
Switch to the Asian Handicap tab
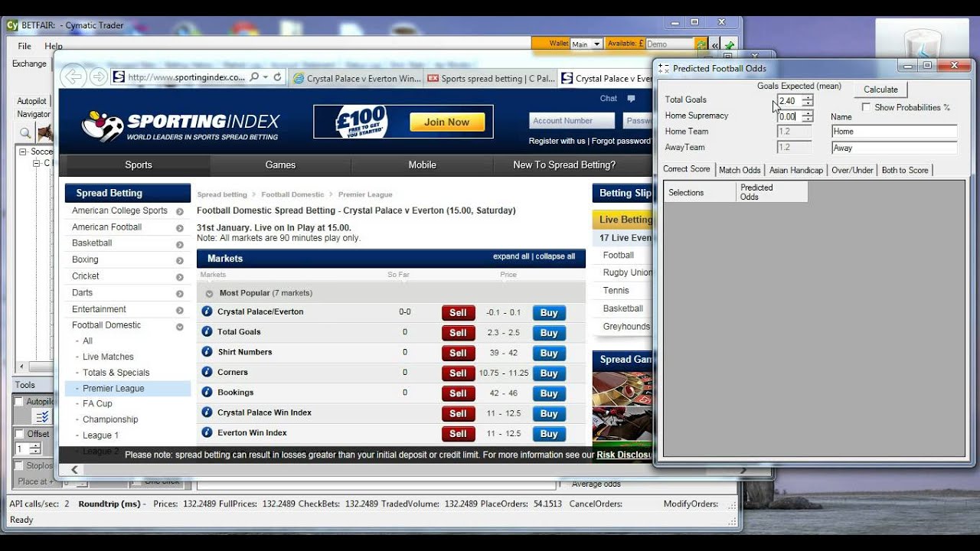click(796, 170)
